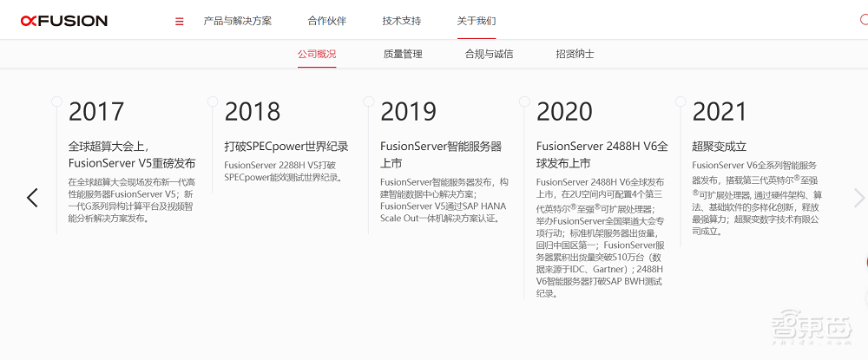Click the 2018 SPECpower description paragraph
868x360 pixels.
[284, 171]
